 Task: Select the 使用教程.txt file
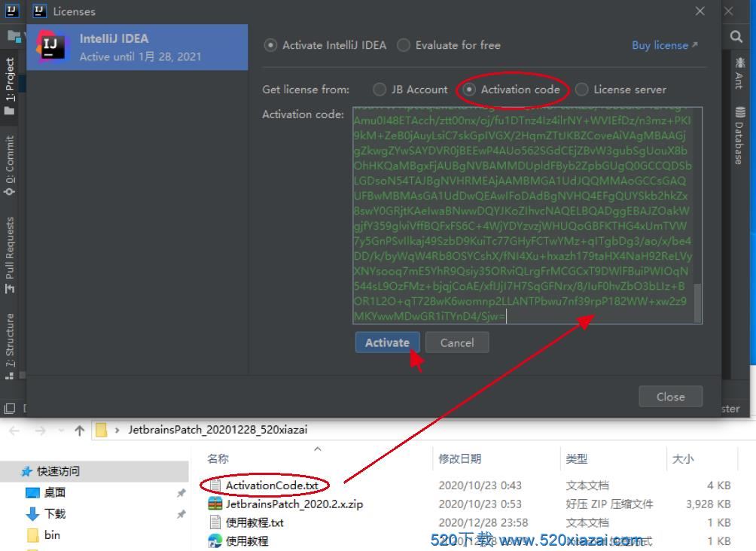click(255, 522)
